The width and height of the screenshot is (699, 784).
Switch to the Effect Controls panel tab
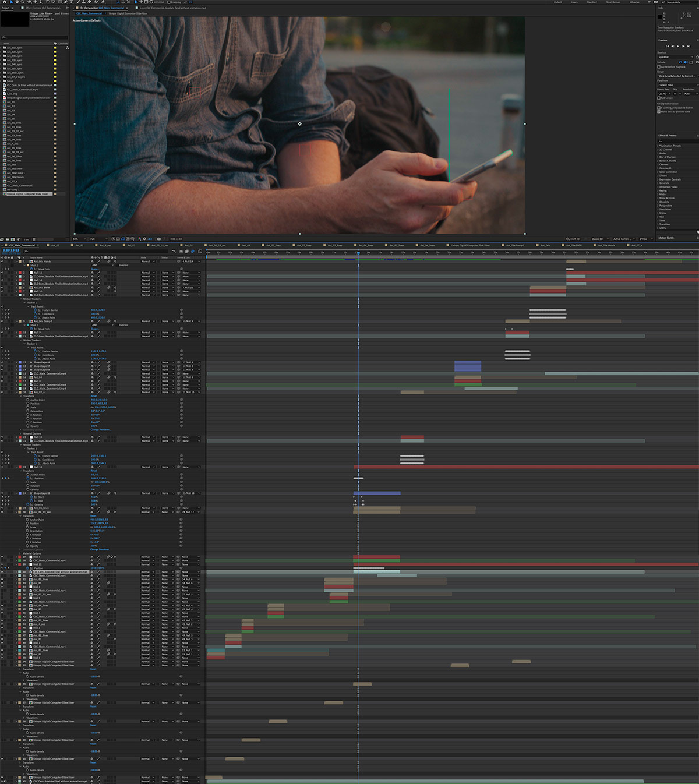point(43,8)
